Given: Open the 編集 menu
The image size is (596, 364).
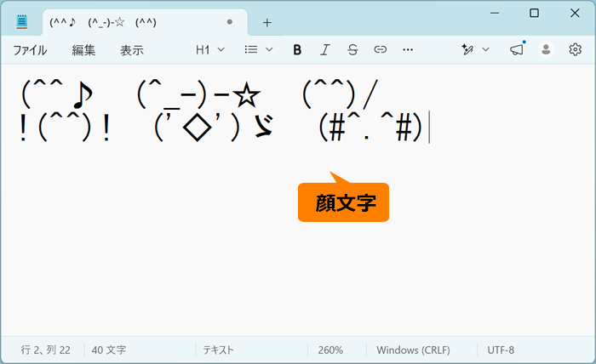Looking at the screenshot, I should point(83,50).
